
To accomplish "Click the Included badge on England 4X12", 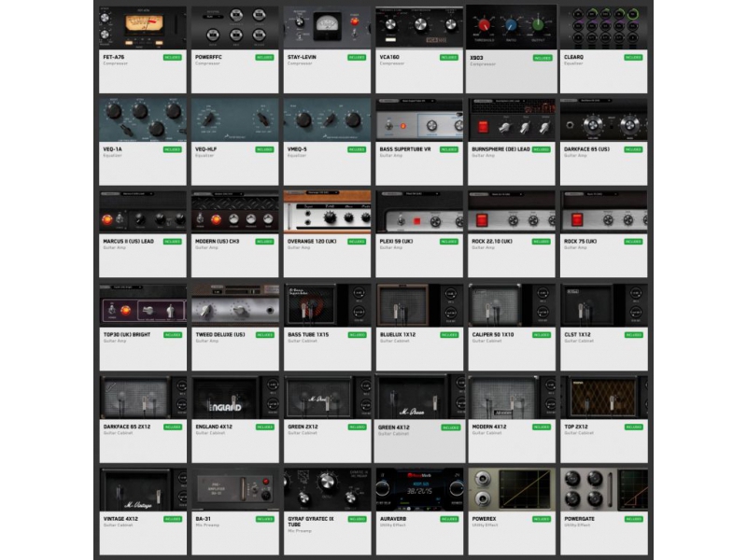I will (x=265, y=427).
